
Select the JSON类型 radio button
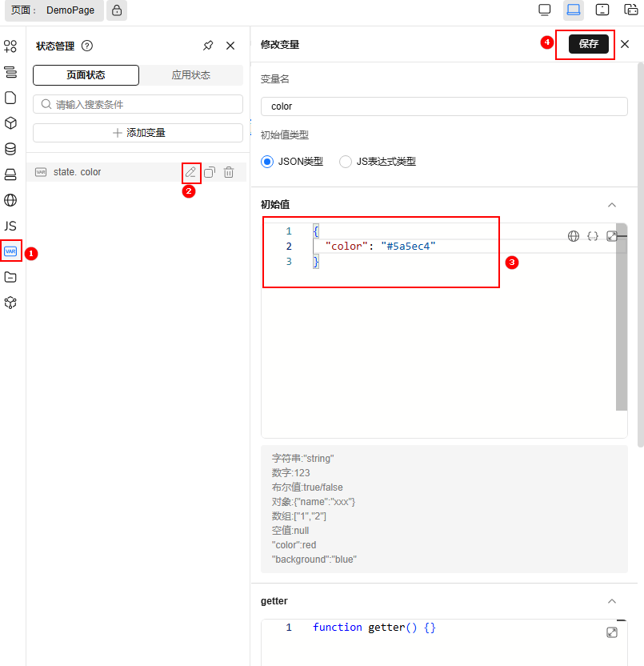click(267, 162)
